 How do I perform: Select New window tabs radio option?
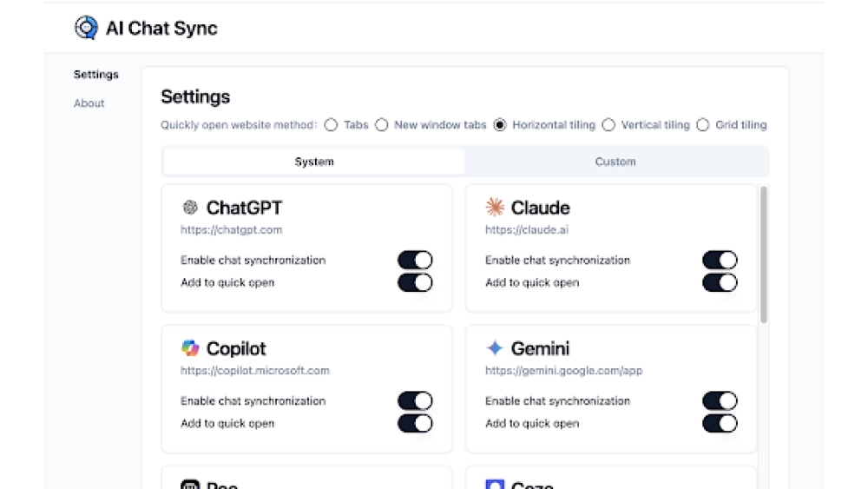pyautogui.click(x=381, y=125)
